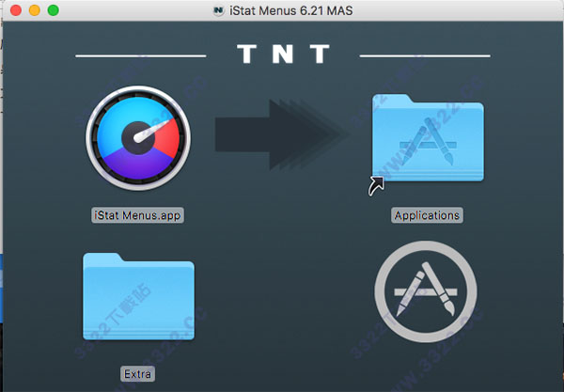Image resolution: width=564 pixels, height=392 pixels.
Task: Select the iStat Menus gauge app icon
Action: 138,138
